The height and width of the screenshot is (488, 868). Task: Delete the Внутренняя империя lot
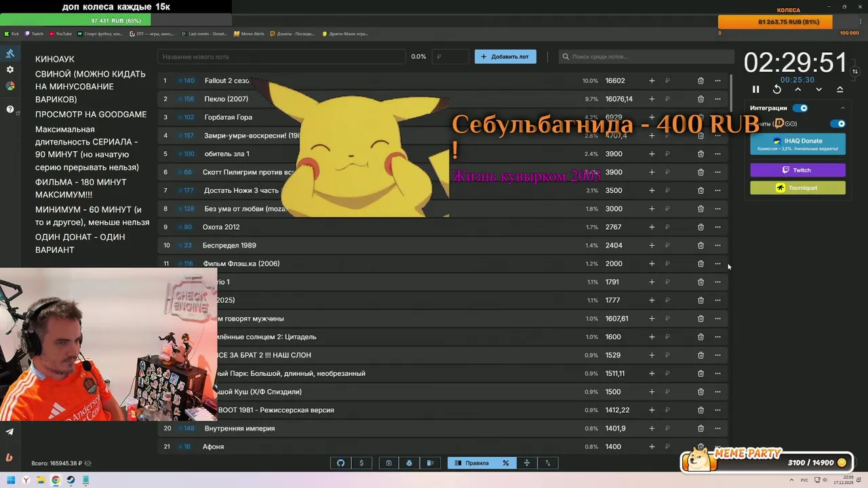tap(701, 428)
